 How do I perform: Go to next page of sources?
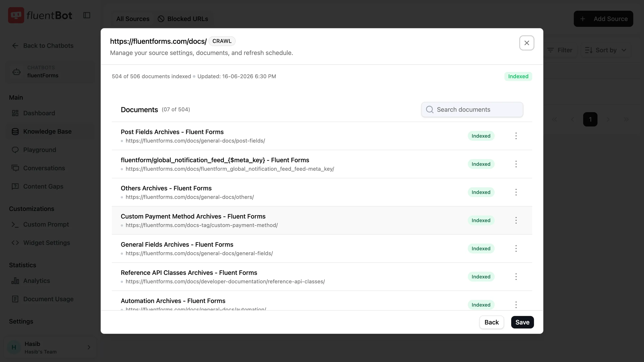608,119
